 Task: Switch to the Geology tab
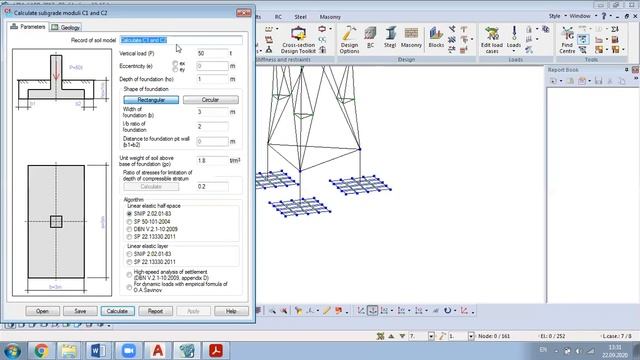point(65,27)
